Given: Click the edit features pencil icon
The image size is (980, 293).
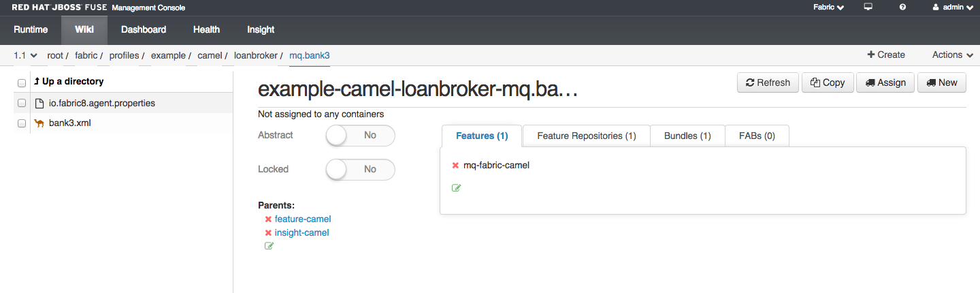Looking at the screenshot, I should coord(456,188).
